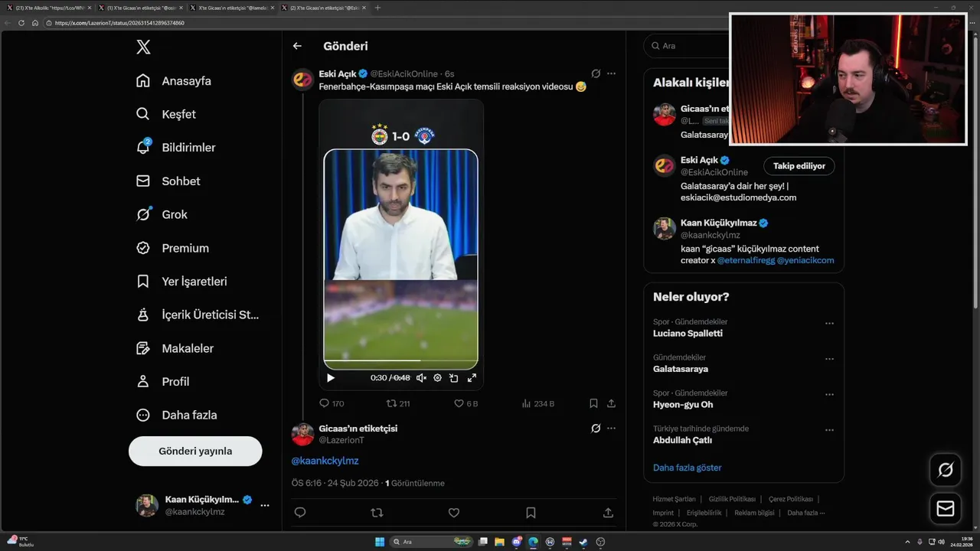
Task: Open Keşfet in sidebar
Action: click(x=167, y=114)
